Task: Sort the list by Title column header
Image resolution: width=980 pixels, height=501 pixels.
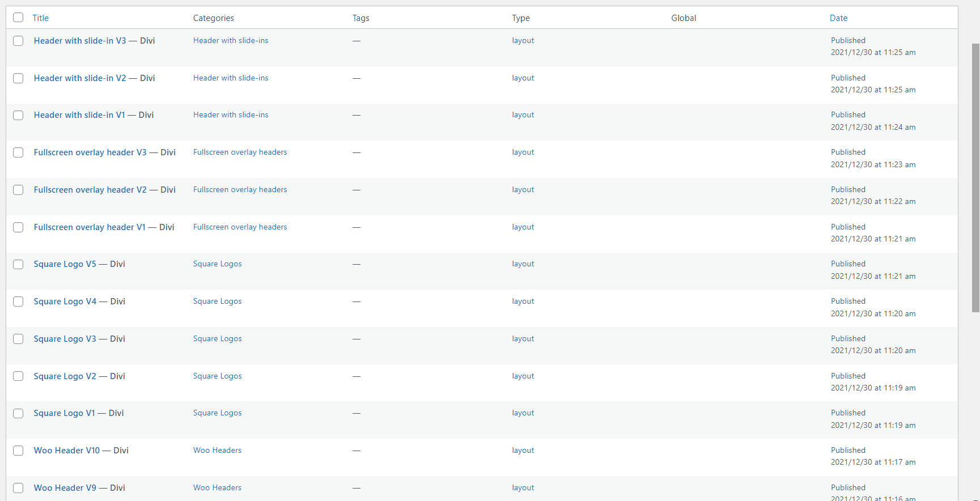Action: 40,18
